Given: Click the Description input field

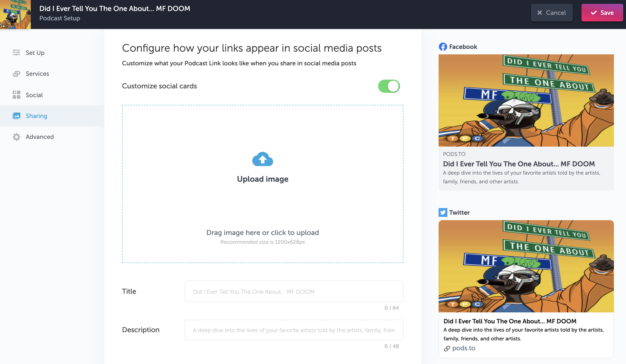Looking at the screenshot, I should (294, 330).
